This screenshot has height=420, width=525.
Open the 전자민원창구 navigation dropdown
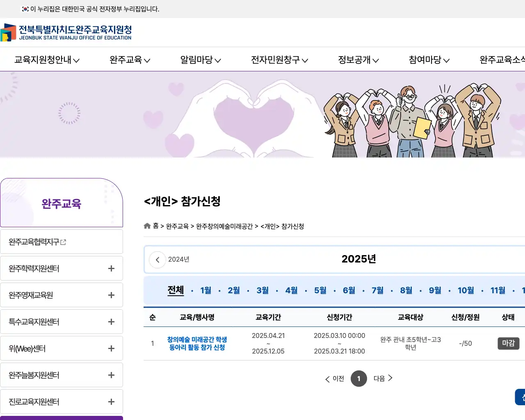(x=278, y=59)
